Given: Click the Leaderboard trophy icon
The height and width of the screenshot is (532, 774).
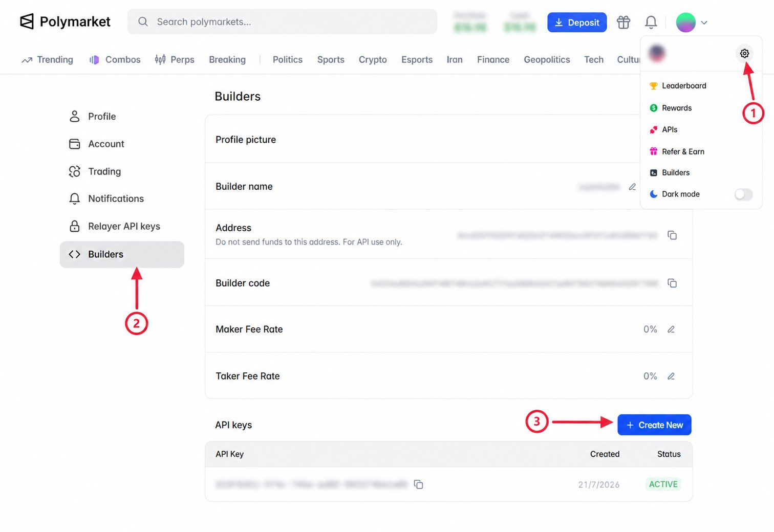Looking at the screenshot, I should pos(654,86).
